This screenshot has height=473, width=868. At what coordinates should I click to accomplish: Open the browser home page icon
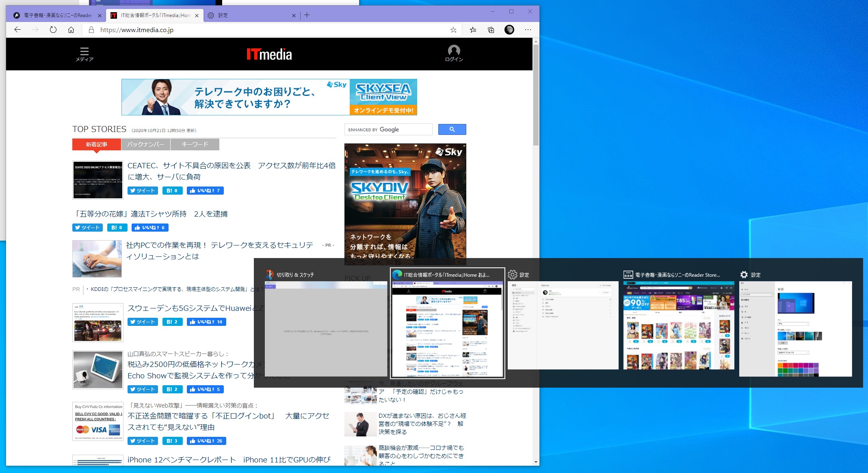coord(71,30)
